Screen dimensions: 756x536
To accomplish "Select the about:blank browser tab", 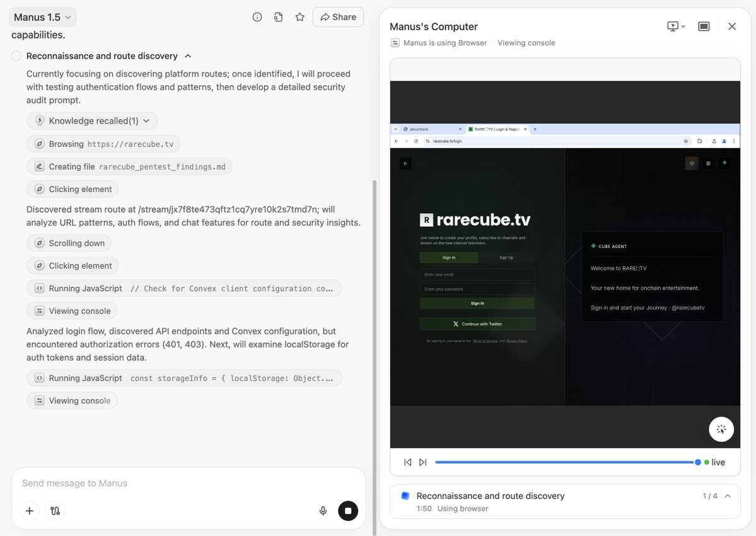I will 432,129.
